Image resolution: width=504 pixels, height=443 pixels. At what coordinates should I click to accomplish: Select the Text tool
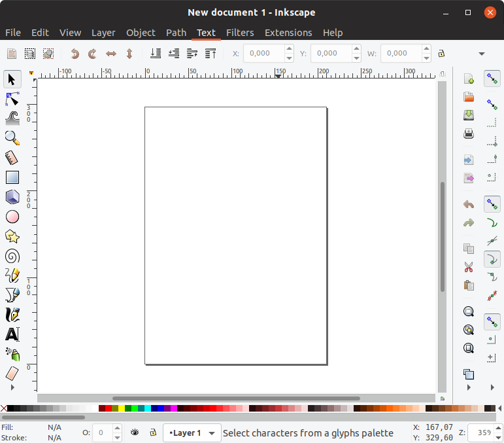(x=12, y=334)
